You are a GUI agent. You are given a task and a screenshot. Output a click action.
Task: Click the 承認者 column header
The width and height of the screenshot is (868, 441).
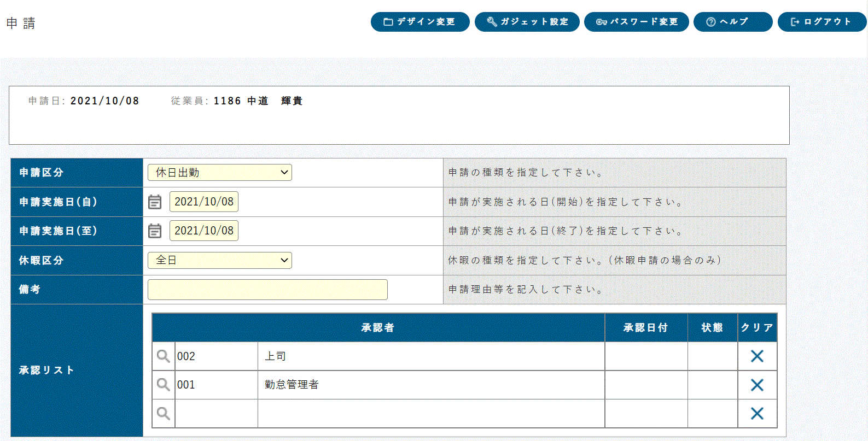pos(378,328)
